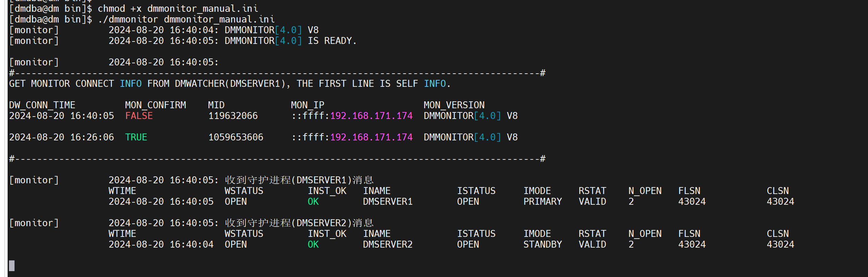Click the terminal cursor block at the bottom

12,266
